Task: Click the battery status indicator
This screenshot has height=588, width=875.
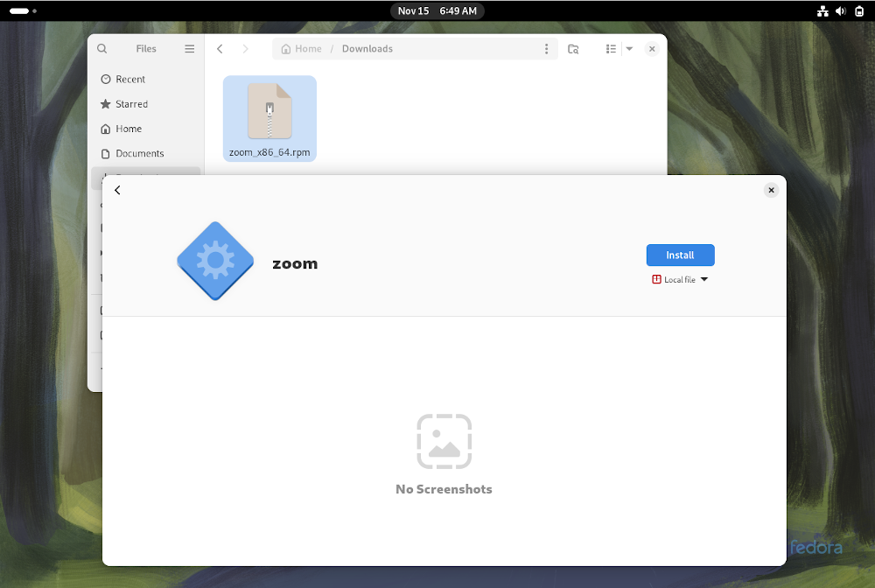Action: (x=859, y=10)
